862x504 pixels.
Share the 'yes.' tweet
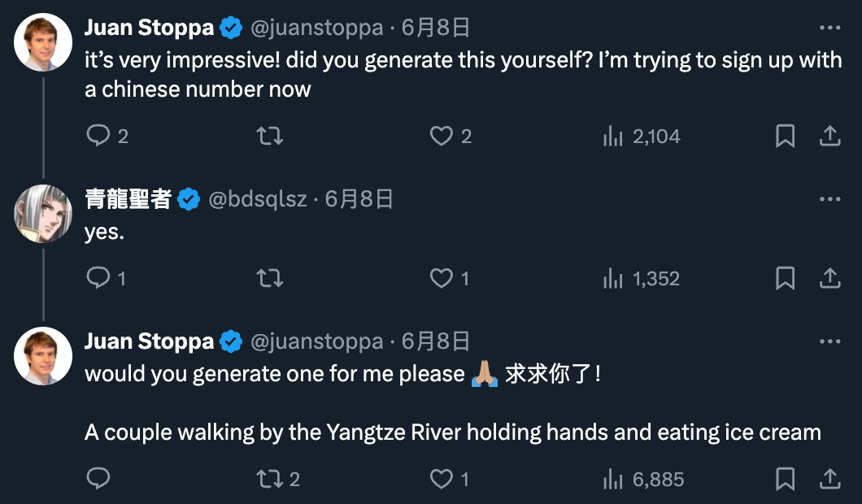click(829, 279)
